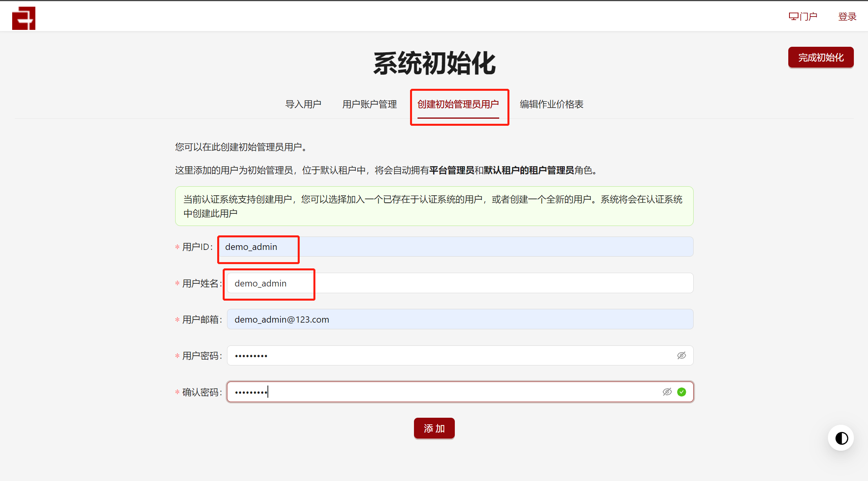Click the 添加 button

pyautogui.click(x=434, y=428)
